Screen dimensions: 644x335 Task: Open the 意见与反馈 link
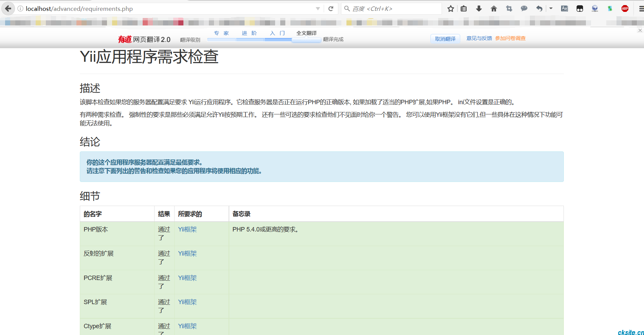[x=479, y=38]
